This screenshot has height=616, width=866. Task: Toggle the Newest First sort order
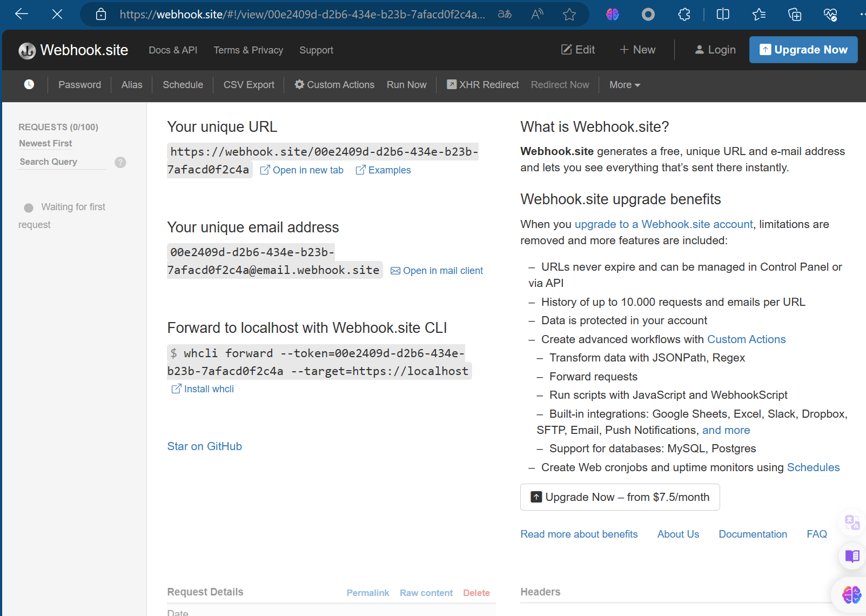click(45, 143)
